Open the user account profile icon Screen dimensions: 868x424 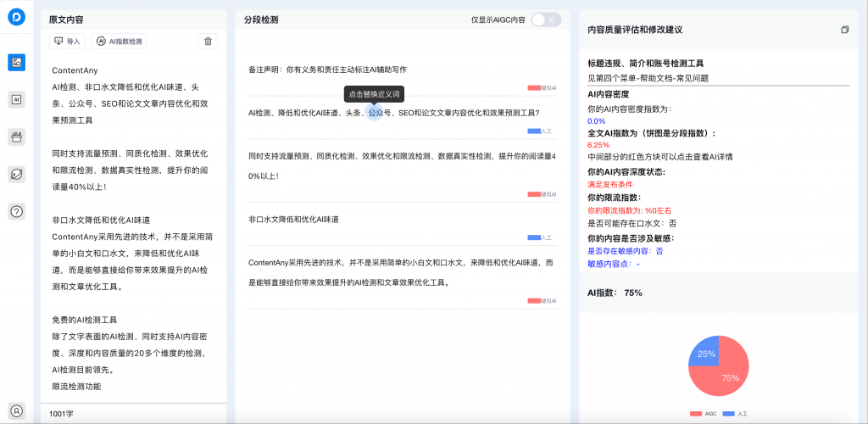point(17,410)
